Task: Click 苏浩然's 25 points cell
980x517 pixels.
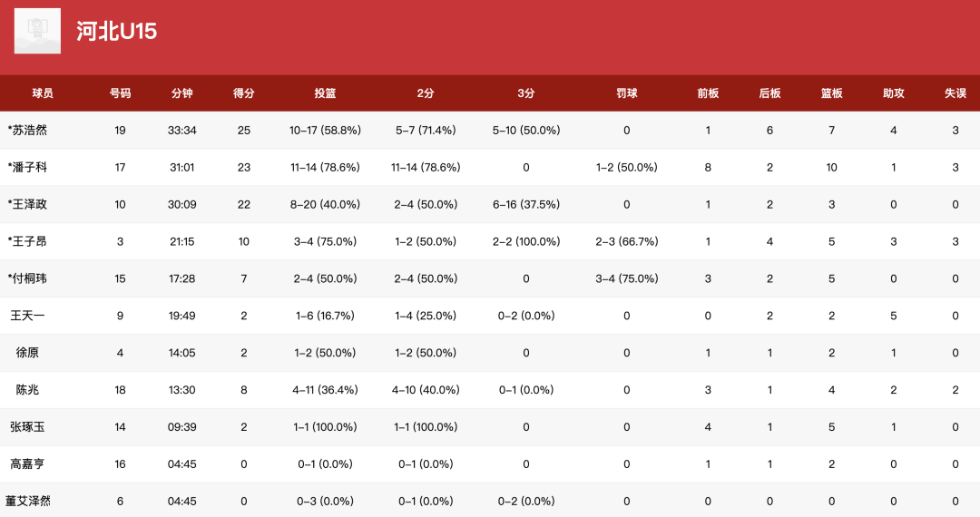Action: [x=244, y=131]
